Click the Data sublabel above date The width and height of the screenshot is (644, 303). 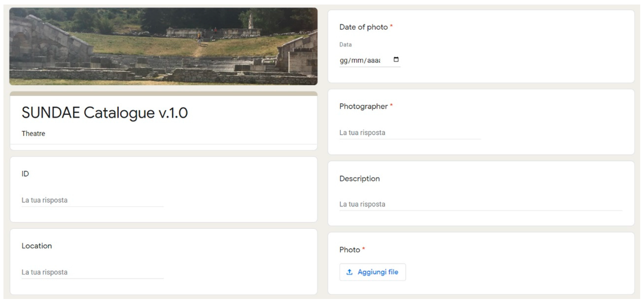[x=345, y=45]
